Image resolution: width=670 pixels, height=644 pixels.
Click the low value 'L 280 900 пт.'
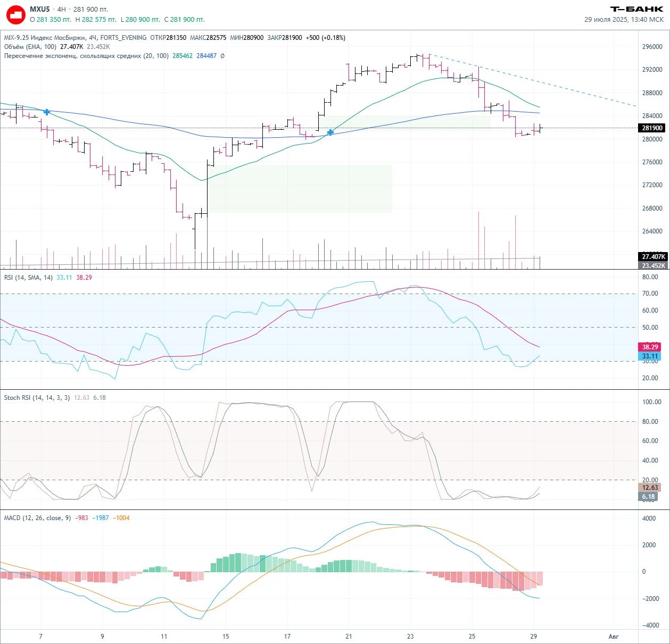tap(140, 20)
